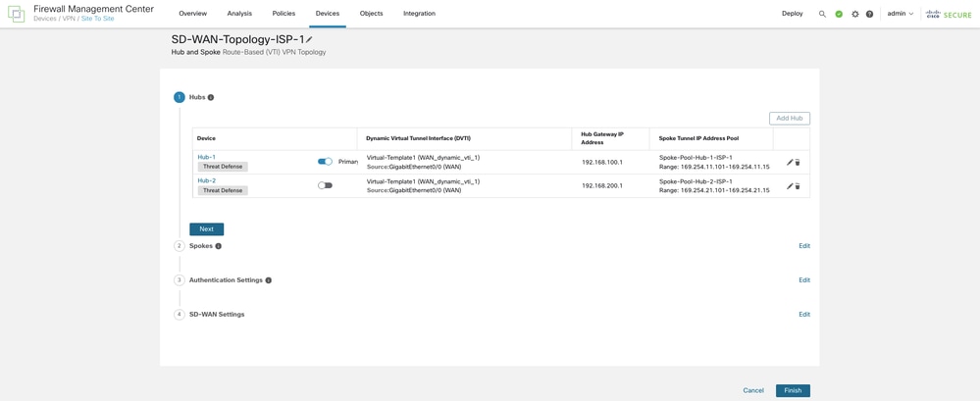
Task: Click the Spoke-Pool-Hub-2-ISP-1 pool name
Action: (696, 181)
